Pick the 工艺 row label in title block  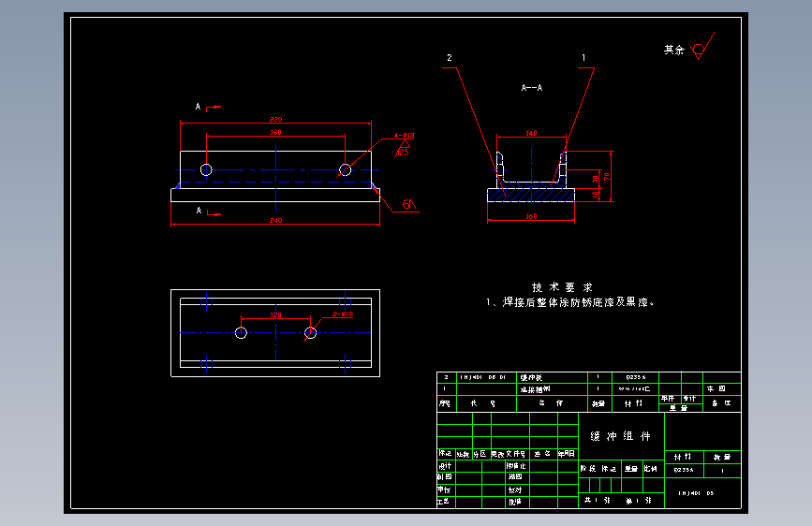pos(443,501)
